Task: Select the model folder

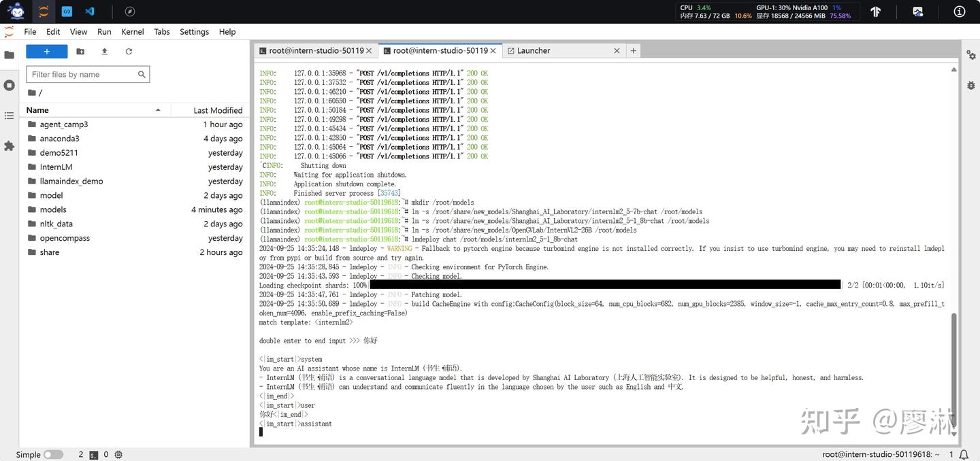Action: [x=135, y=195]
